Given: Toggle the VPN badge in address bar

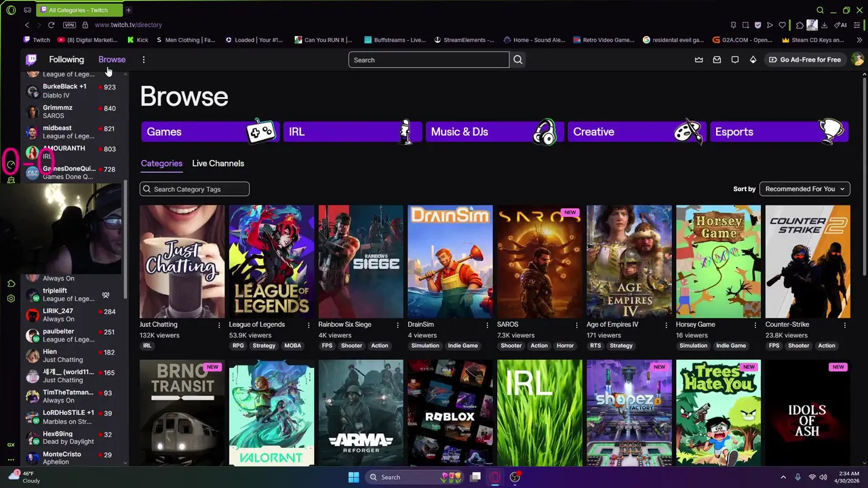Looking at the screenshot, I should tap(69, 25).
